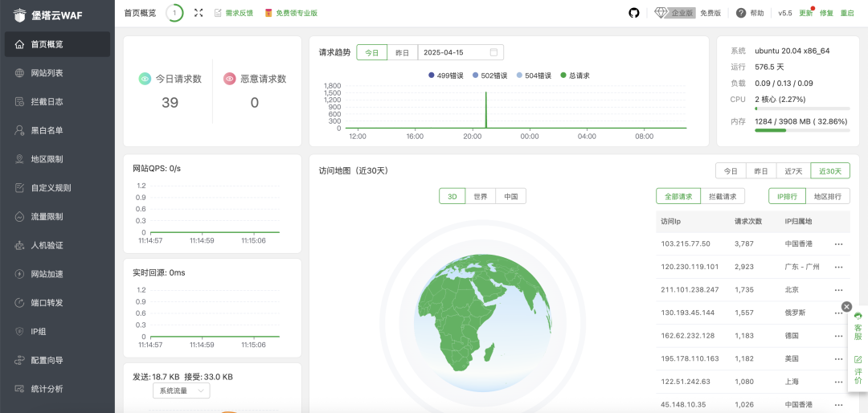Image resolution: width=868 pixels, height=413 pixels.
Task: Open more options for IP 103.215.77.50
Action: [x=838, y=243]
